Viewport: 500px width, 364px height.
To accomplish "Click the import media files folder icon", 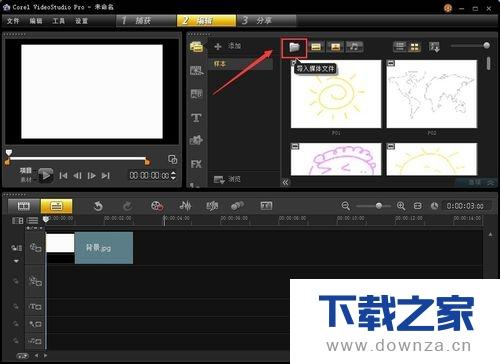I will [x=294, y=47].
